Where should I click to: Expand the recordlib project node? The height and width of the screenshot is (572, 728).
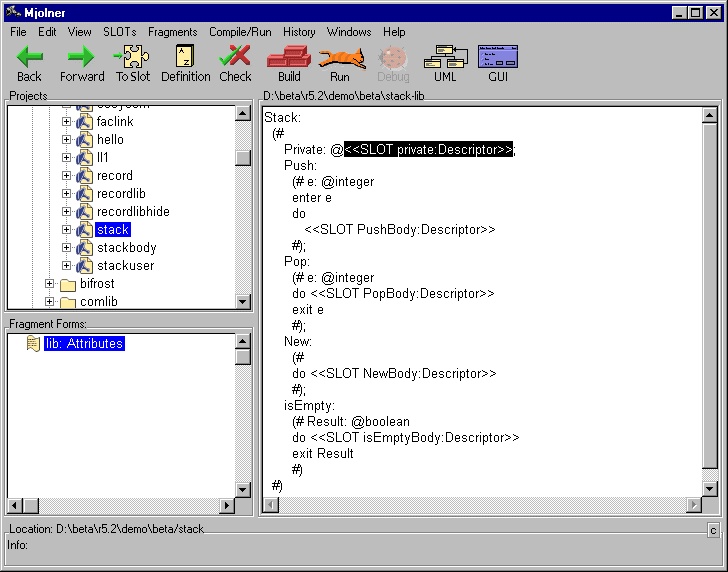pyautogui.click(x=67, y=194)
